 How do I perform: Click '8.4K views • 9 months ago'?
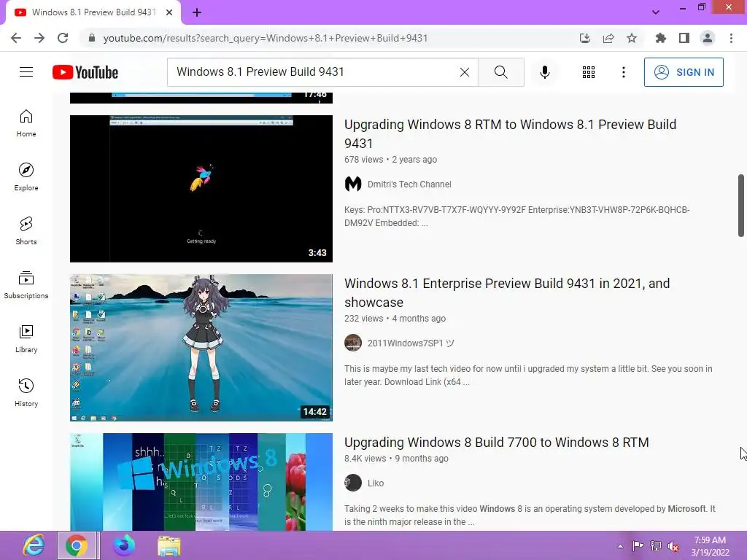point(396,459)
